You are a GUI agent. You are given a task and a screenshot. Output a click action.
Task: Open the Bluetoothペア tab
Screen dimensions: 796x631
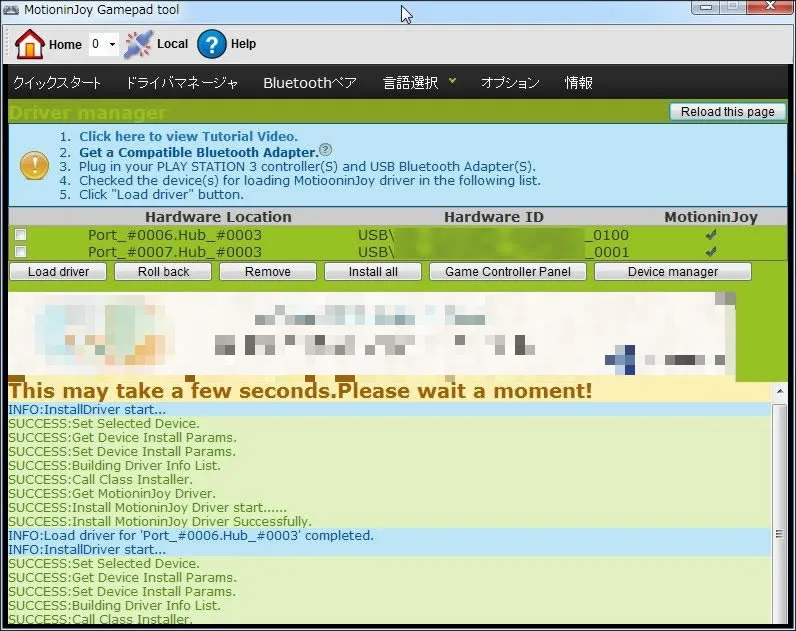(x=310, y=82)
